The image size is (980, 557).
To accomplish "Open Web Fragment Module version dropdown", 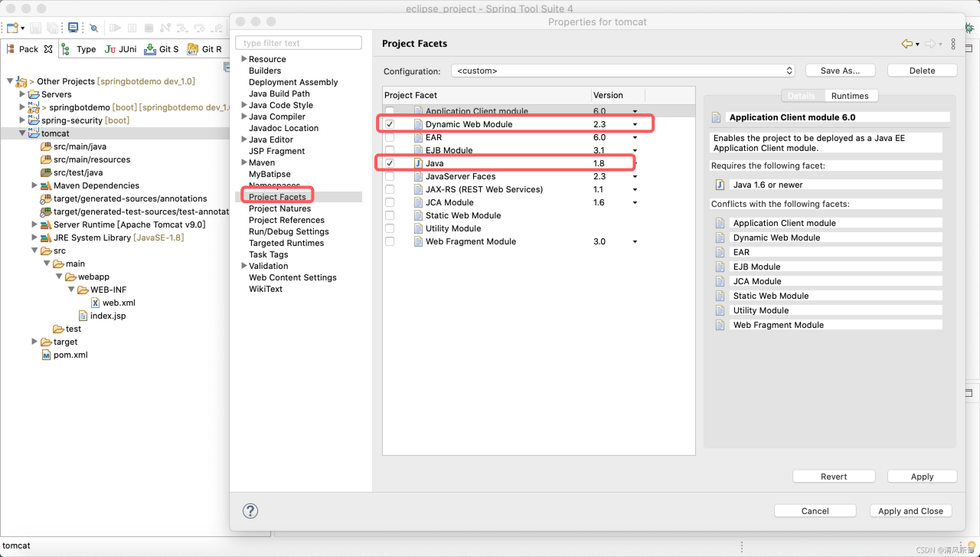I will [635, 241].
